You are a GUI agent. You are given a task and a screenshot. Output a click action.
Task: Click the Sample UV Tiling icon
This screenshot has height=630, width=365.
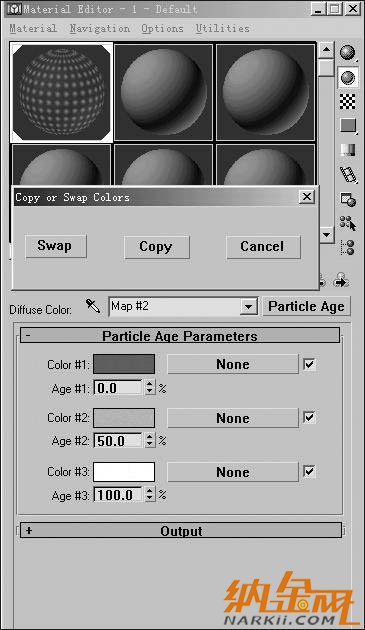tap(348, 126)
